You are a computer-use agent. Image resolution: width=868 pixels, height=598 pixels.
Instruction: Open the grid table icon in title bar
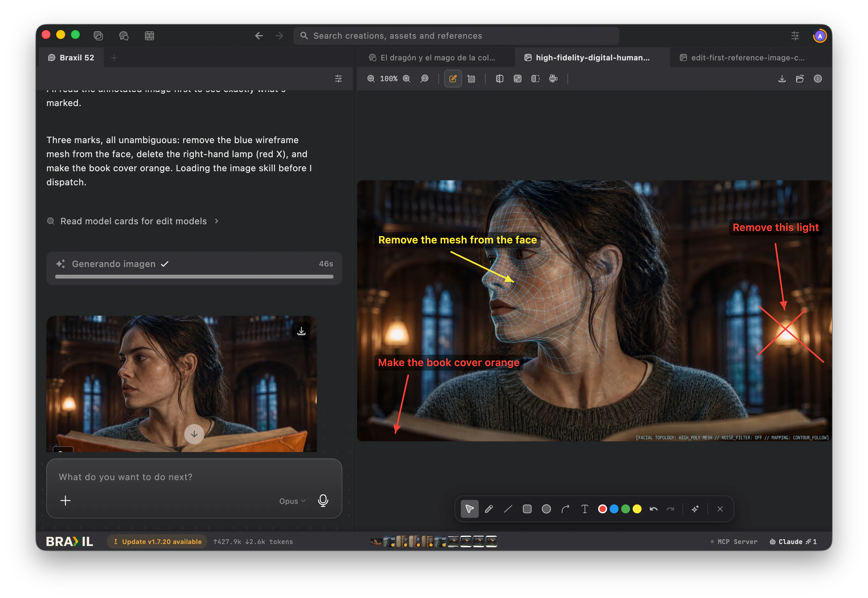pyautogui.click(x=149, y=35)
